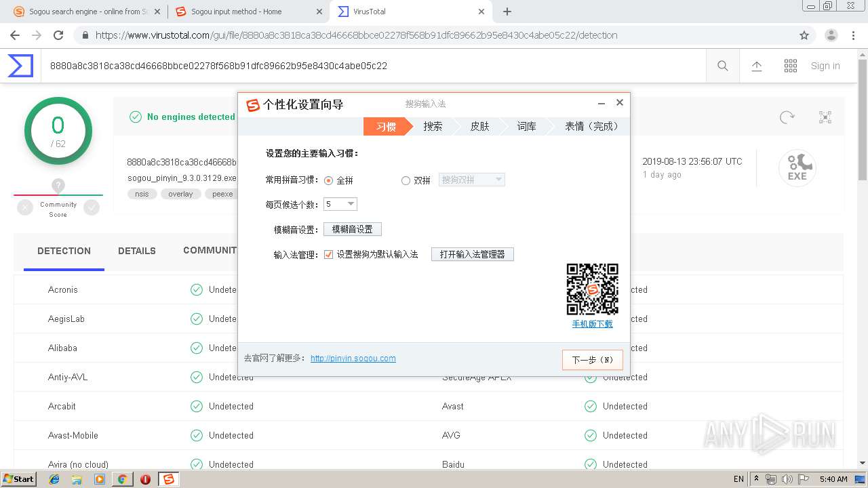Click the VirusTotal hash search field

point(373,66)
